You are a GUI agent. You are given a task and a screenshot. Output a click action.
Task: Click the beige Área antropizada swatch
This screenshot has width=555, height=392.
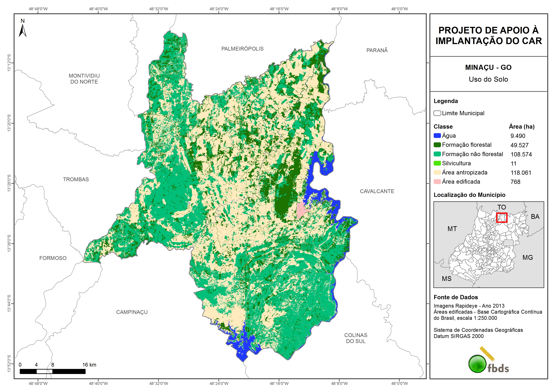pyautogui.click(x=437, y=172)
